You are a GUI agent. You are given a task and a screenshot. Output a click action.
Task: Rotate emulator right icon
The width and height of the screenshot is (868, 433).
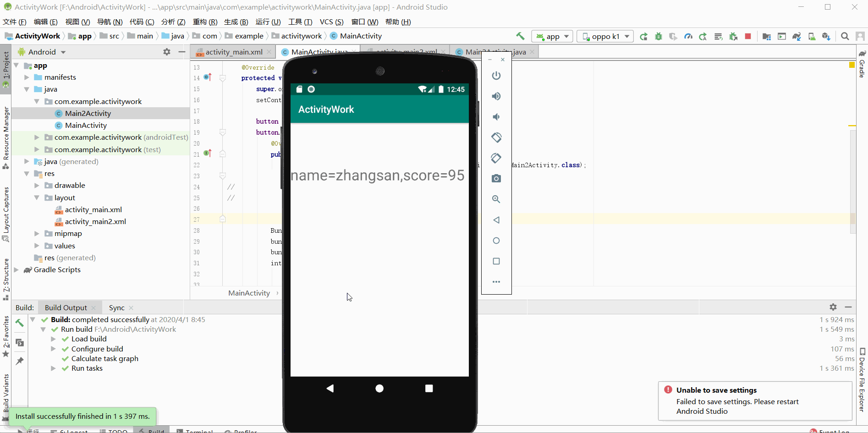pyautogui.click(x=496, y=158)
